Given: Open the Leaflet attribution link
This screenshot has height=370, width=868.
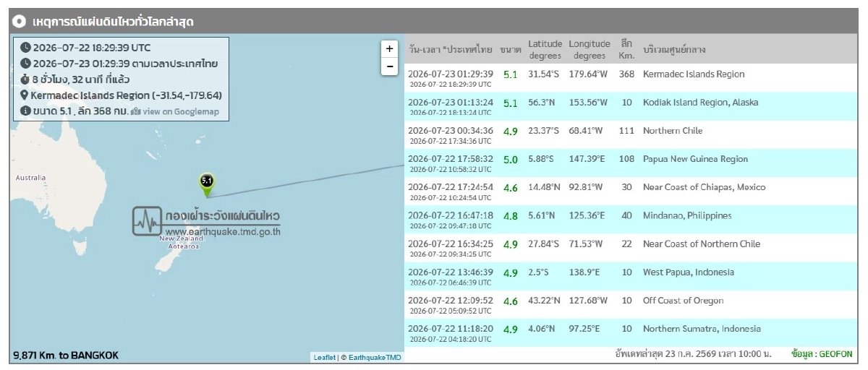Looking at the screenshot, I should [323, 357].
